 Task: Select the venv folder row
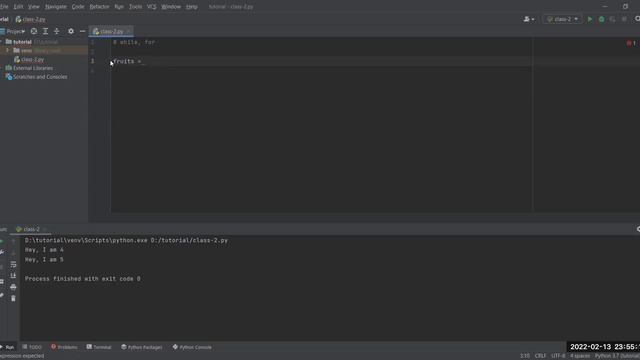coord(44,51)
